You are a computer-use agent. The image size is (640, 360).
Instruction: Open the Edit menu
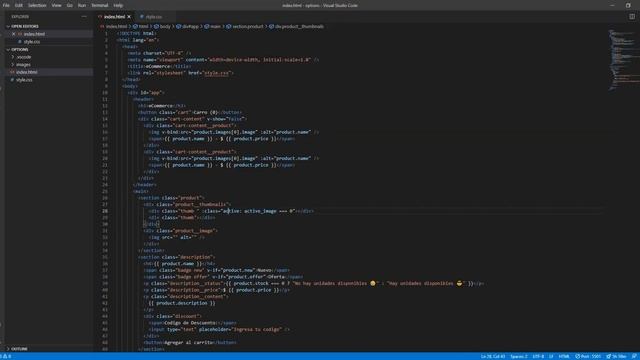click(19, 5)
